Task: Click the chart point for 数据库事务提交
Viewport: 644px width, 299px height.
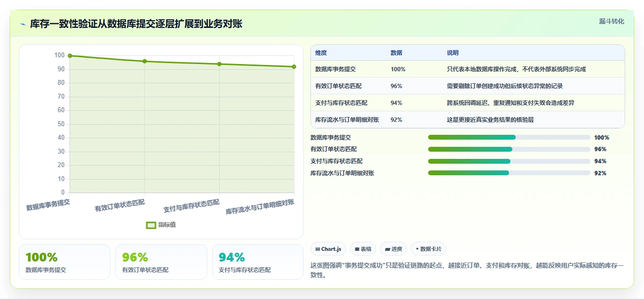Action: tap(70, 55)
